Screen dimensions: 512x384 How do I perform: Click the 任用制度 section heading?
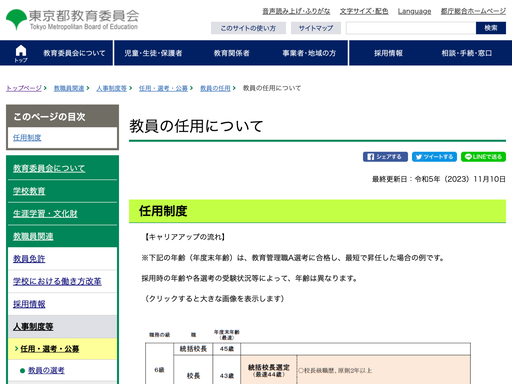click(163, 211)
